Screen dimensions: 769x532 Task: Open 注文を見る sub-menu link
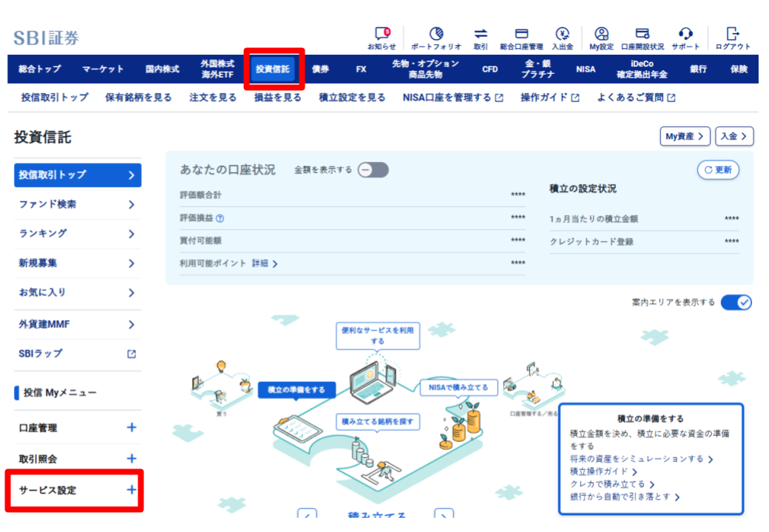pos(213,98)
